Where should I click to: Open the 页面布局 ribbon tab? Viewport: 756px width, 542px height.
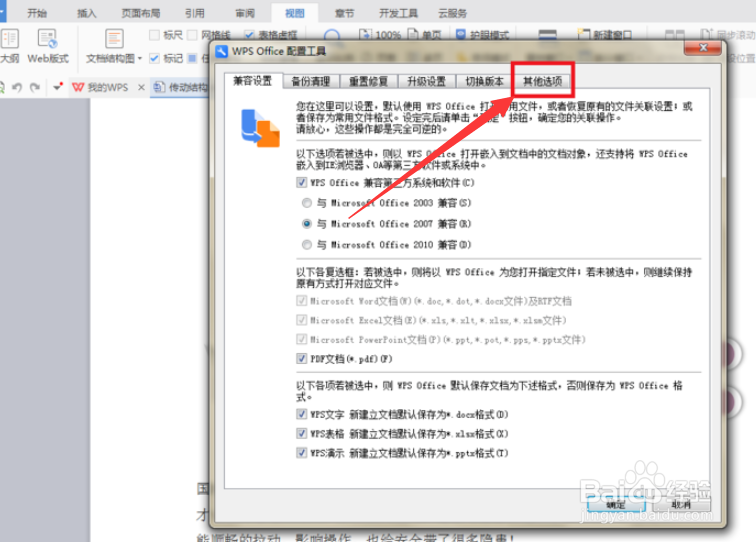(141, 13)
